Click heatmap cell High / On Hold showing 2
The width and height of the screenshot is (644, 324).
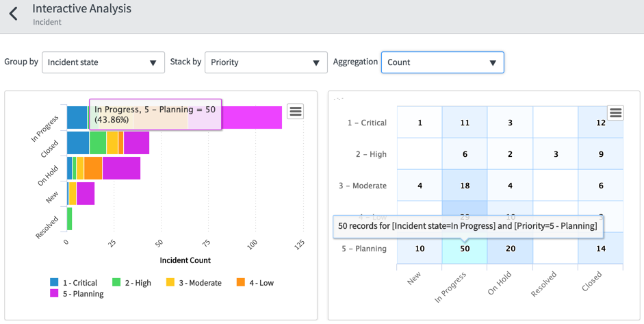coord(510,153)
